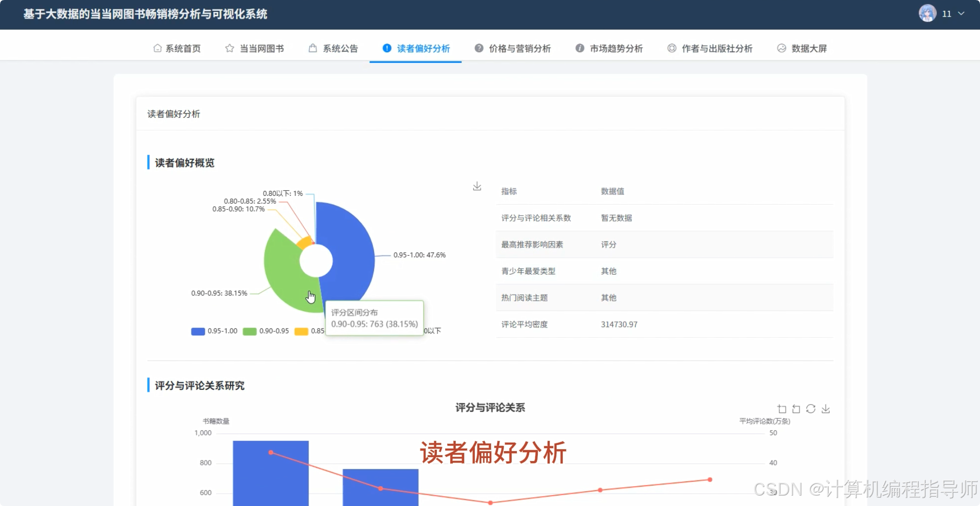Select the 读者偏好分析 tab
Viewport: 980px width, 506px height.
[416, 48]
